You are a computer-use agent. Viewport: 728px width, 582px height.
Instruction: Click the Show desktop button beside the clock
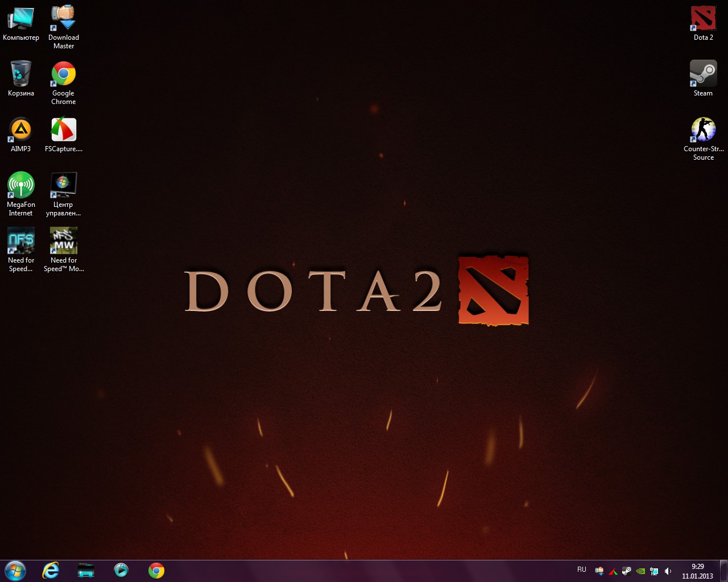[723, 571]
